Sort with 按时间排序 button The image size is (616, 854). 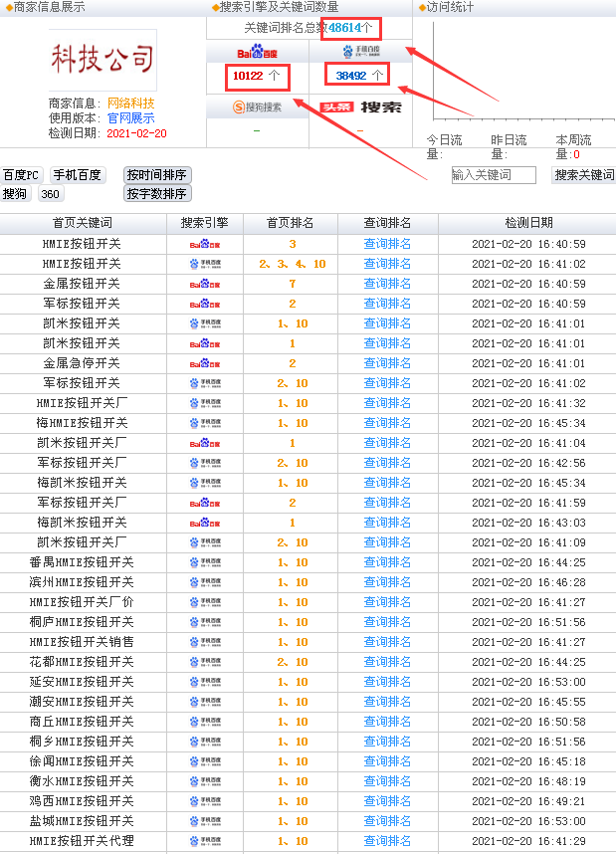click(x=157, y=175)
